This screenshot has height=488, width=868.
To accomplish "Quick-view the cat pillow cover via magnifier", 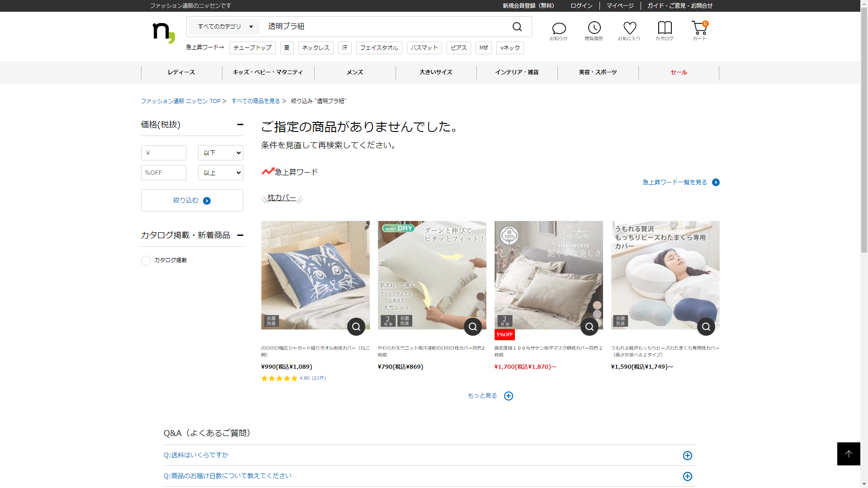I will point(356,327).
